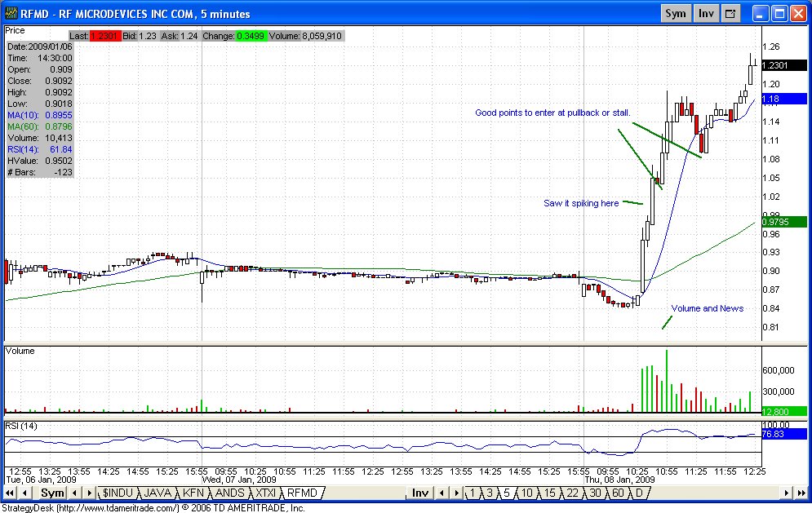Select the RFMD symbol tab
The width and height of the screenshot is (812, 513).
(302, 493)
